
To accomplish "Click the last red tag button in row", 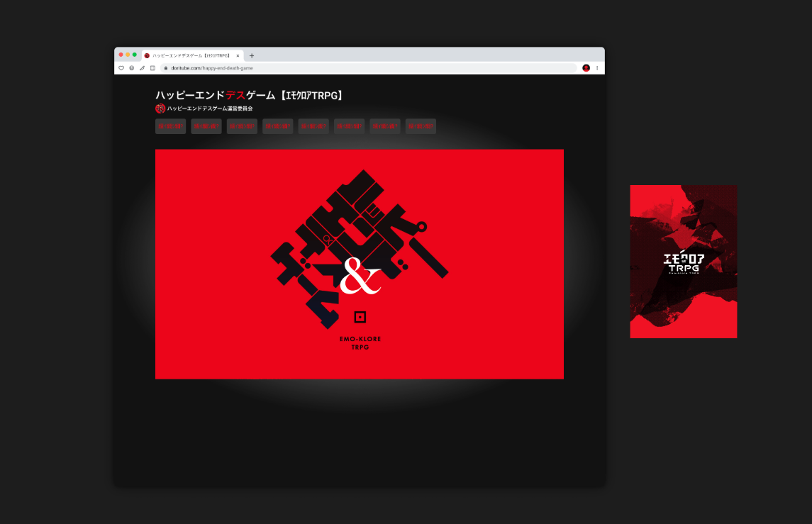I will [x=421, y=126].
